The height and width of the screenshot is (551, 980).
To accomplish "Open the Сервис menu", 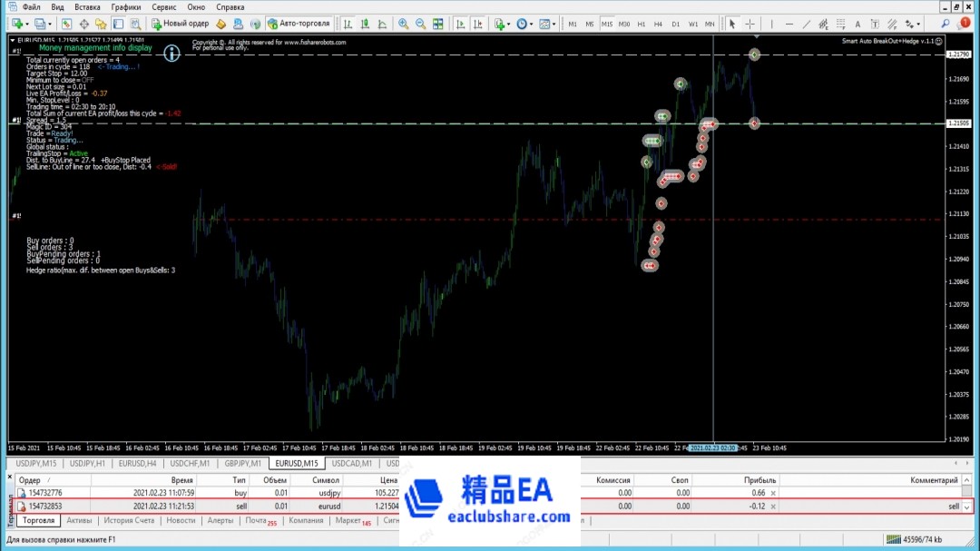I will [x=164, y=7].
